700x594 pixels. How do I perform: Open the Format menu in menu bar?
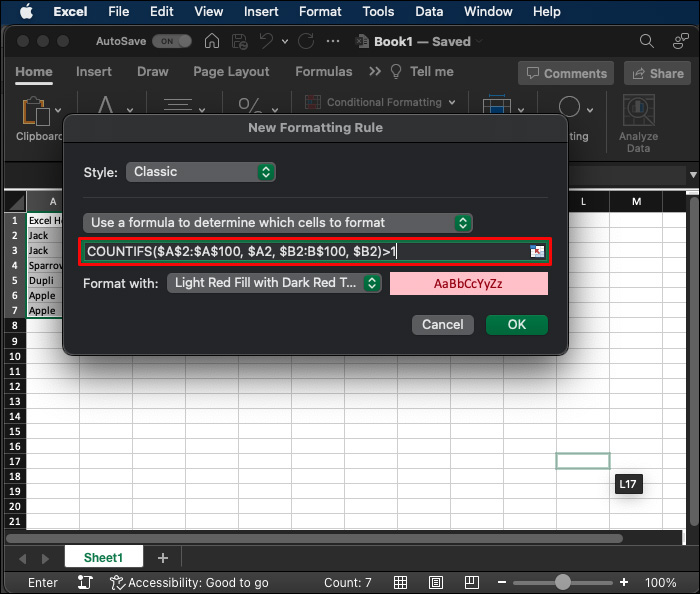tap(320, 12)
